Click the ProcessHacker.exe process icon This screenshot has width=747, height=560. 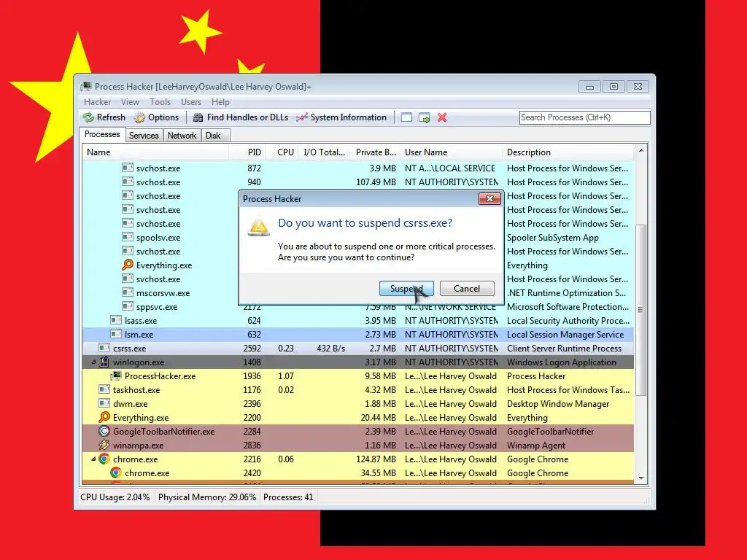[x=116, y=376]
